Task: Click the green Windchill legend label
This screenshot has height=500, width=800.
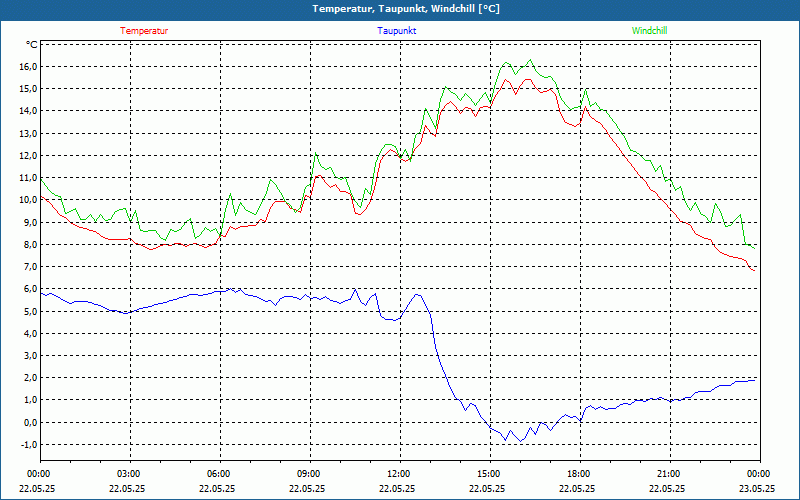Action: [649, 31]
